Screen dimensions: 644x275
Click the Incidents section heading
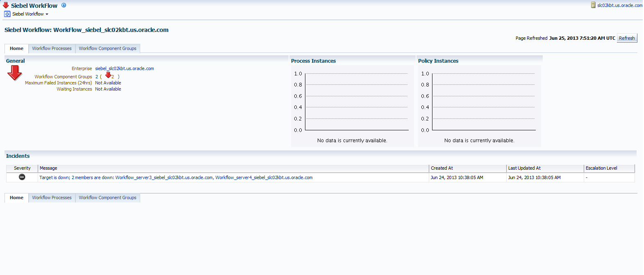pos(18,156)
